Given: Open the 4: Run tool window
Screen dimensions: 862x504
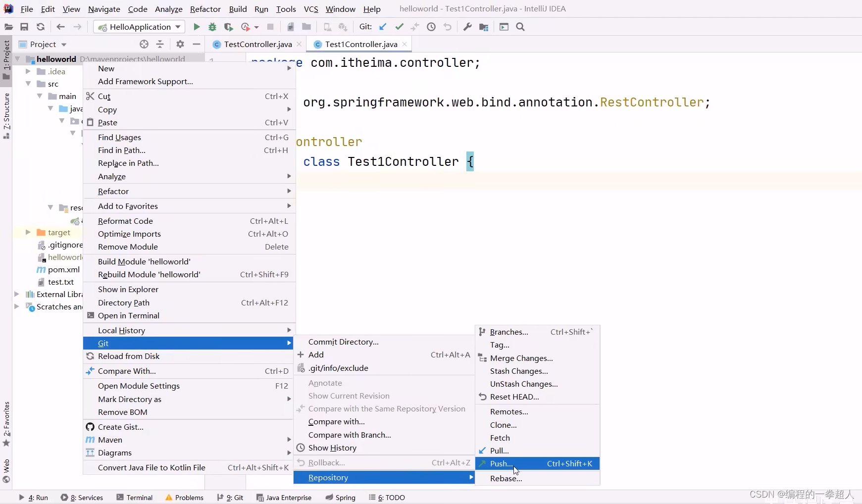Looking at the screenshot, I should [x=33, y=498].
